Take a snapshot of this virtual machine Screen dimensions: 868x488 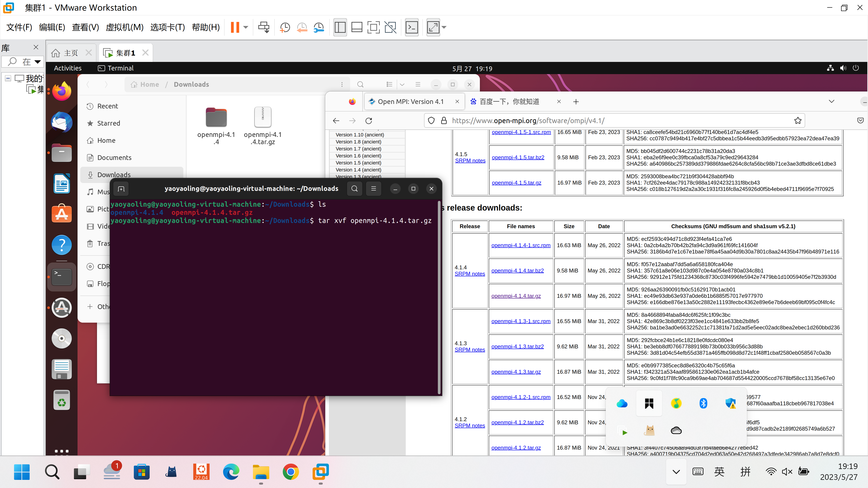285,27
